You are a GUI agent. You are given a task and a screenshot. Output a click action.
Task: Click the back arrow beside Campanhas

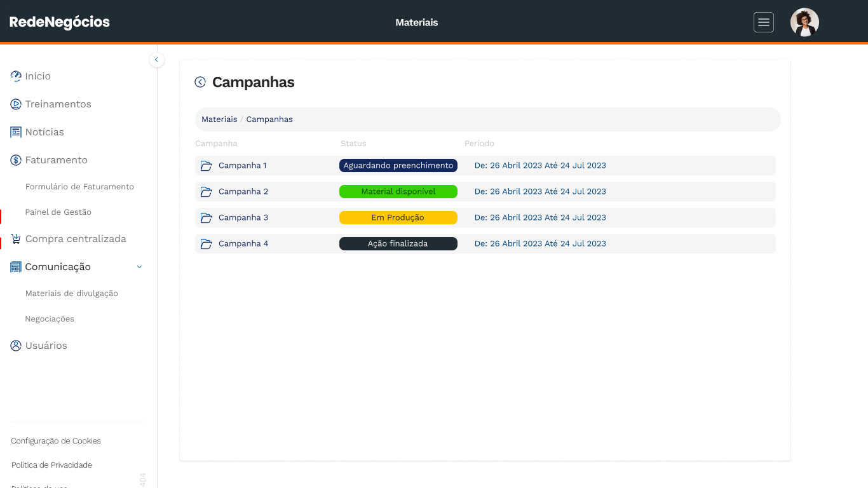tap(200, 82)
